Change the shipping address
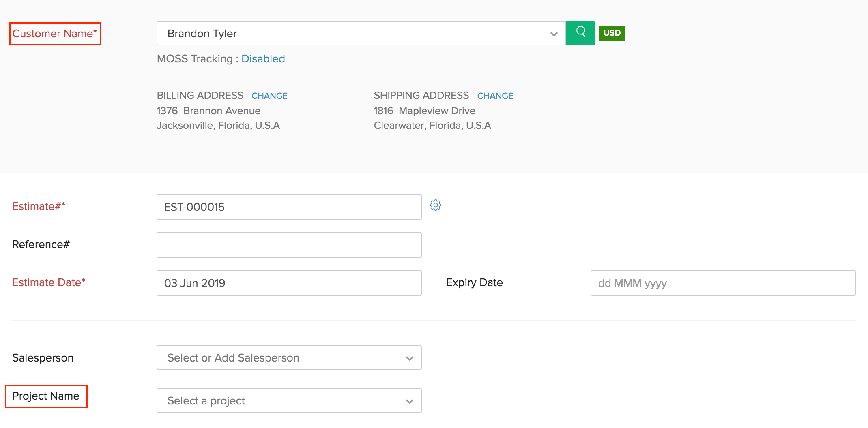The height and width of the screenshot is (428, 868). coord(495,96)
